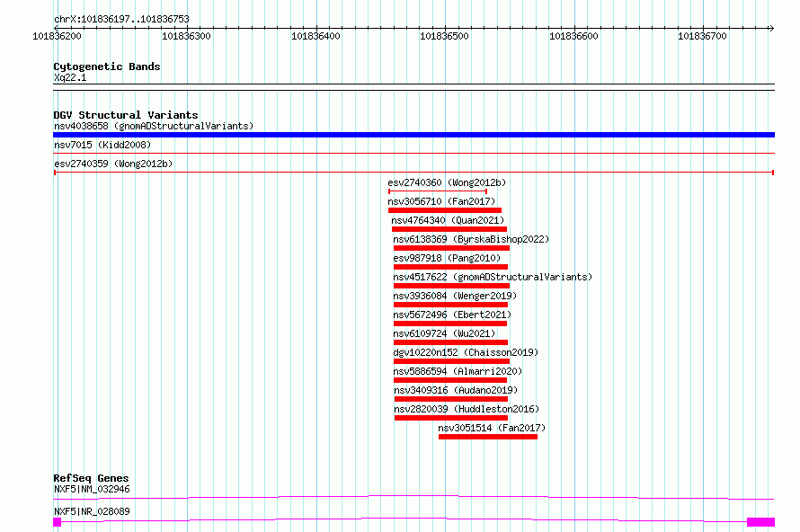Open the nsv3936084 (Wenger2019) label
The height and width of the screenshot is (532, 800).
(x=455, y=296)
